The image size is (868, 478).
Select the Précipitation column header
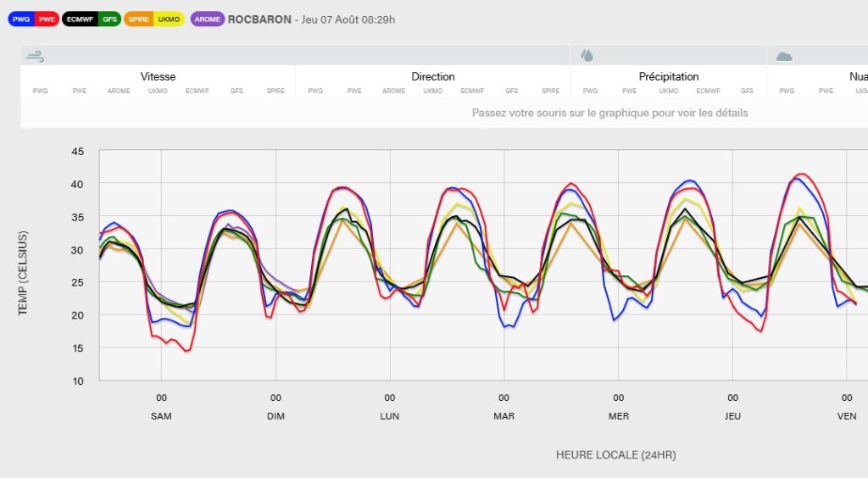point(669,76)
